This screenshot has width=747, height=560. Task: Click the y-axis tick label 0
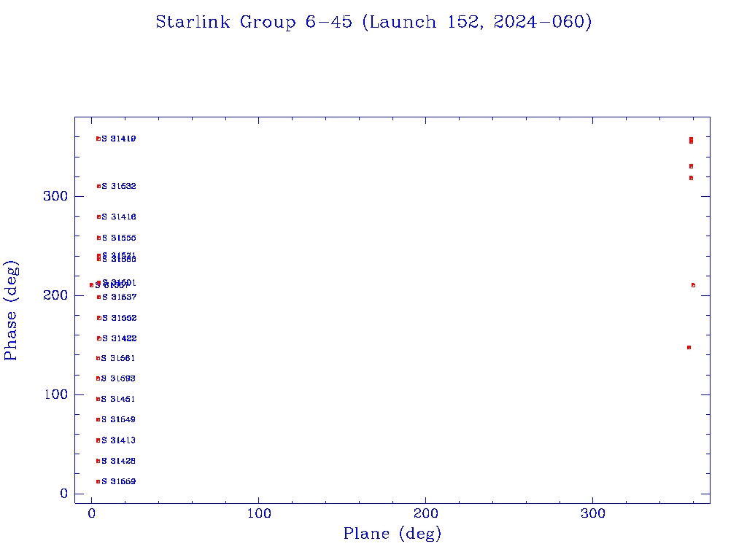pyautogui.click(x=64, y=494)
